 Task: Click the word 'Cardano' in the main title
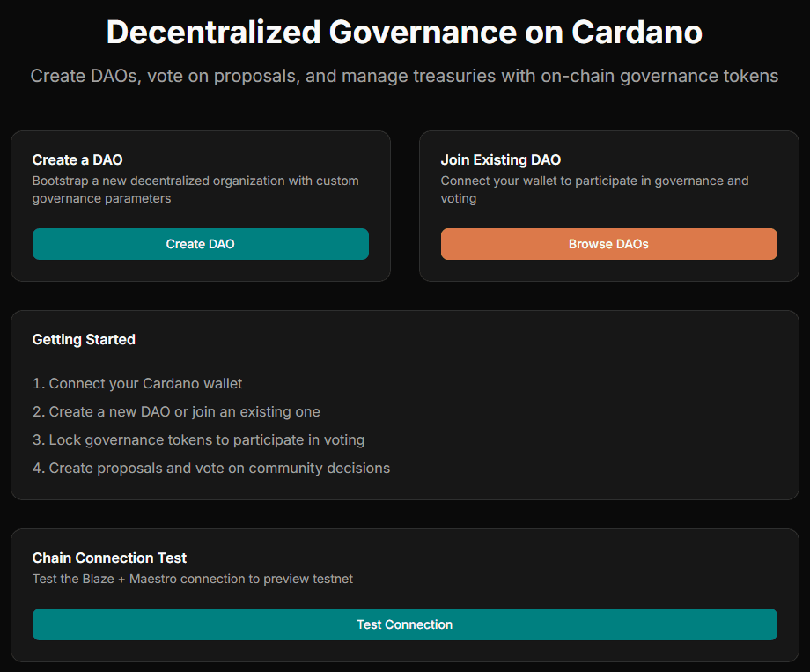click(x=637, y=33)
